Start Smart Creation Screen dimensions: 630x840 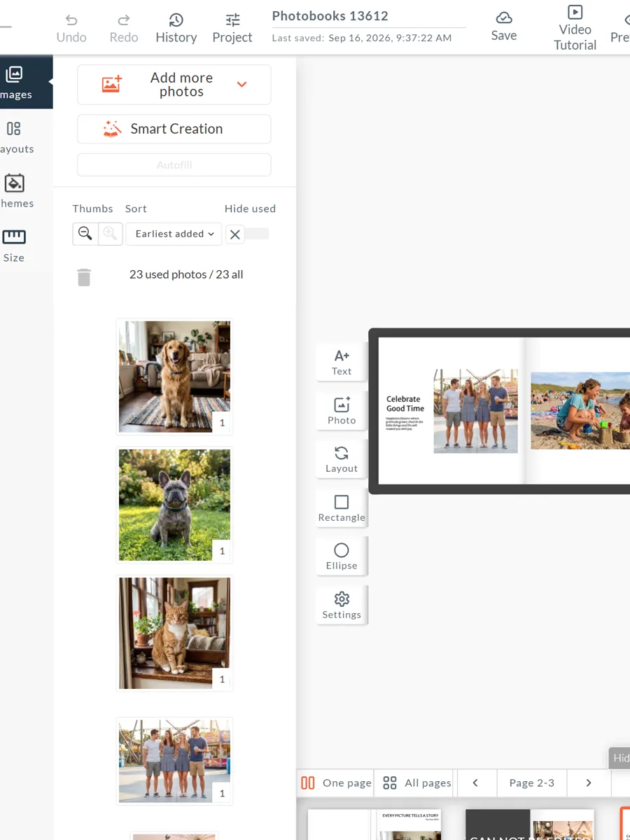[174, 129]
